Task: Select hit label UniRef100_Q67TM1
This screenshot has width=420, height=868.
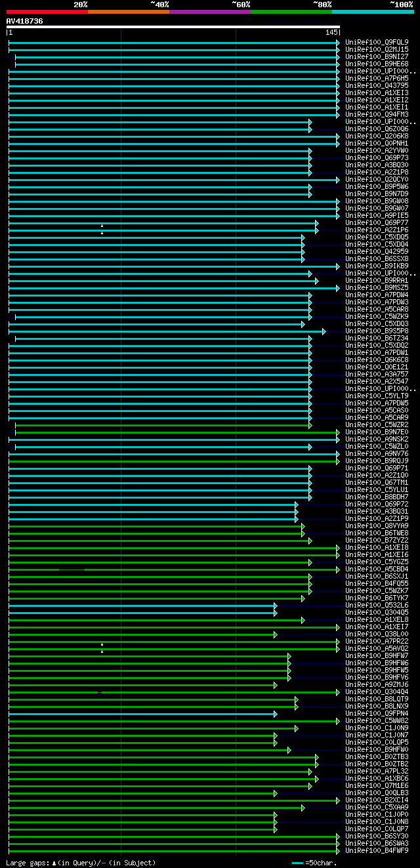Action: (377, 482)
